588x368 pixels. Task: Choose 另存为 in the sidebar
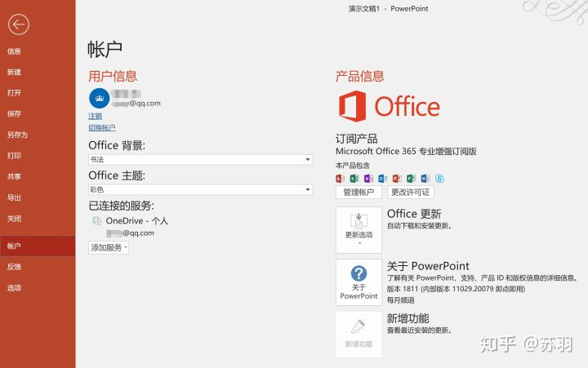click(x=17, y=135)
